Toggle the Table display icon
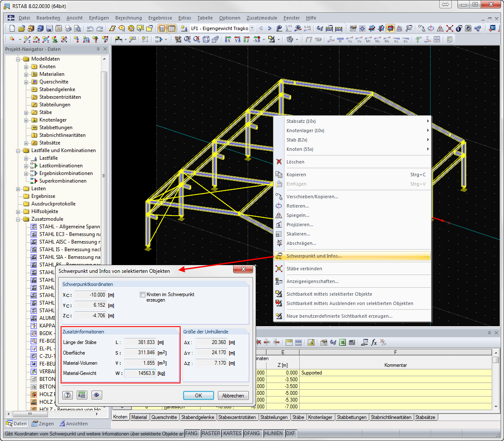Screen dimensions: 504x441 click(x=172, y=28)
